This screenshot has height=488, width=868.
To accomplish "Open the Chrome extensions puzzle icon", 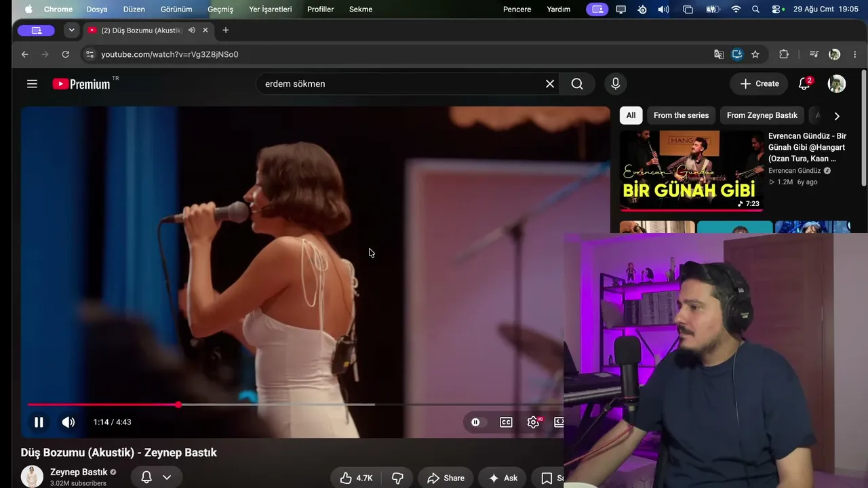I will tap(784, 54).
